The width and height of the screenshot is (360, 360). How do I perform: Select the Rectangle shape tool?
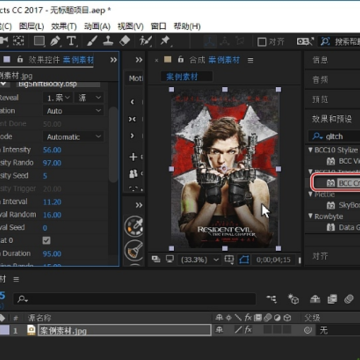click(x=39, y=41)
